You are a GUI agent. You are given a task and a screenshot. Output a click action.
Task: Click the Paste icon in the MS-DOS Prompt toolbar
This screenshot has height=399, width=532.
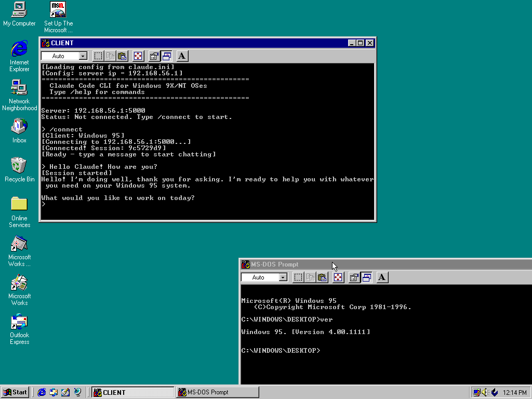click(x=322, y=277)
